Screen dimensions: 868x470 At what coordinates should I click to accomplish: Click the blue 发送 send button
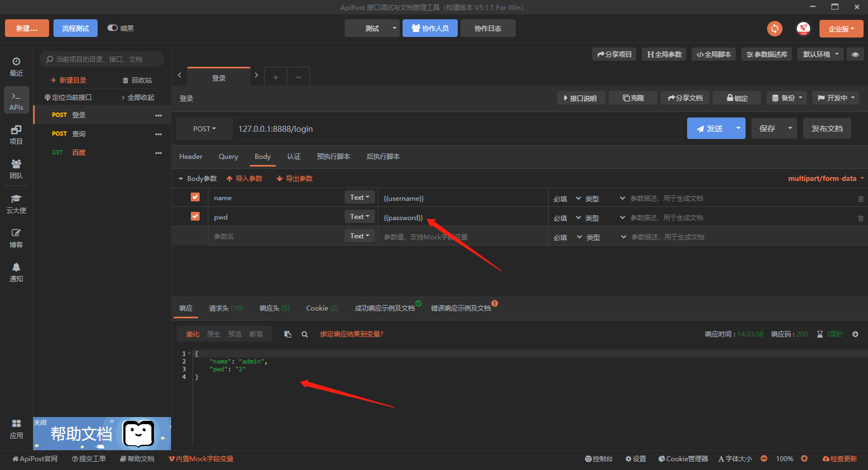click(x=709, y=128)
